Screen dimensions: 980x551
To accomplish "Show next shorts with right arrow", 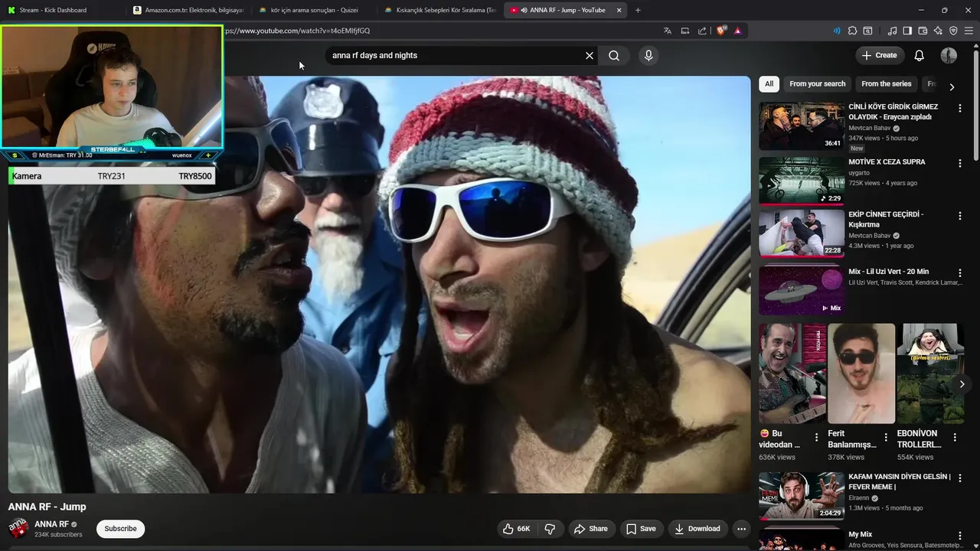I will [962, 384].
